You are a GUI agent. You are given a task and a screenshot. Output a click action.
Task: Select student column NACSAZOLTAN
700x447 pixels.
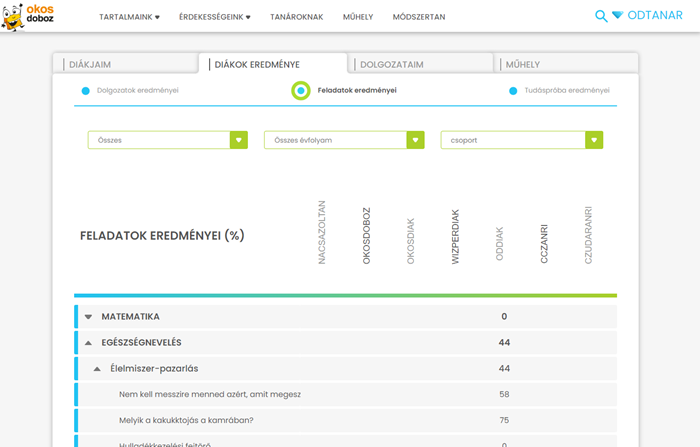tap(322, 232)
